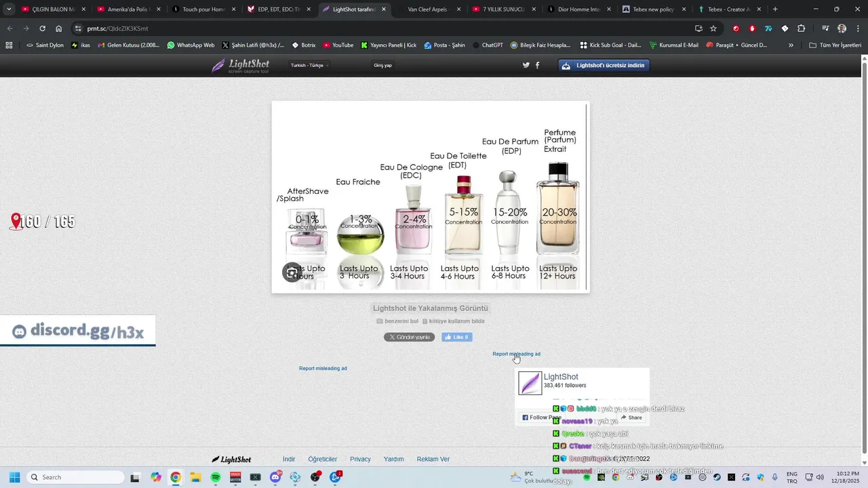Screen dimensions: 868x488
Task: Click the Facebook Like button
Action: coord(457,337)
